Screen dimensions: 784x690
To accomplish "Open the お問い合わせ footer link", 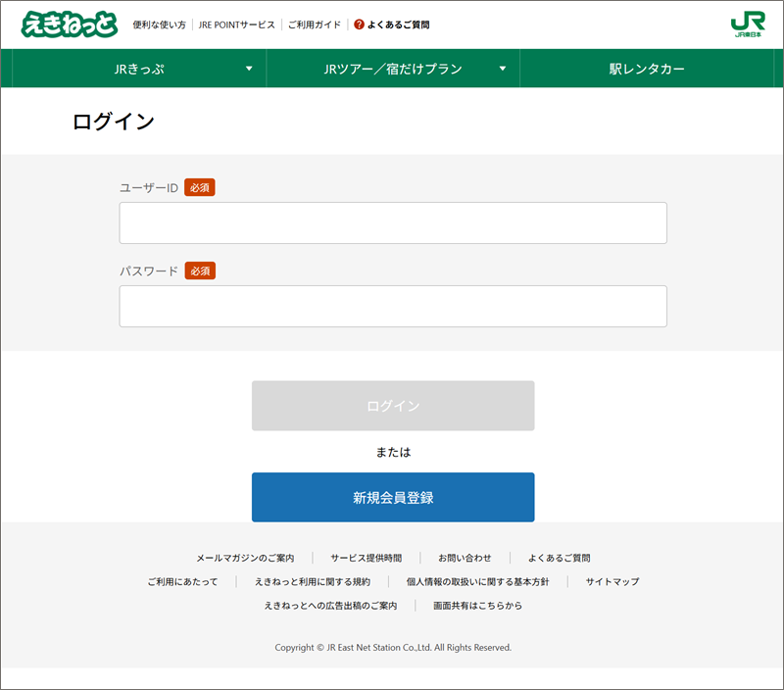I will (x=465, y=558).
